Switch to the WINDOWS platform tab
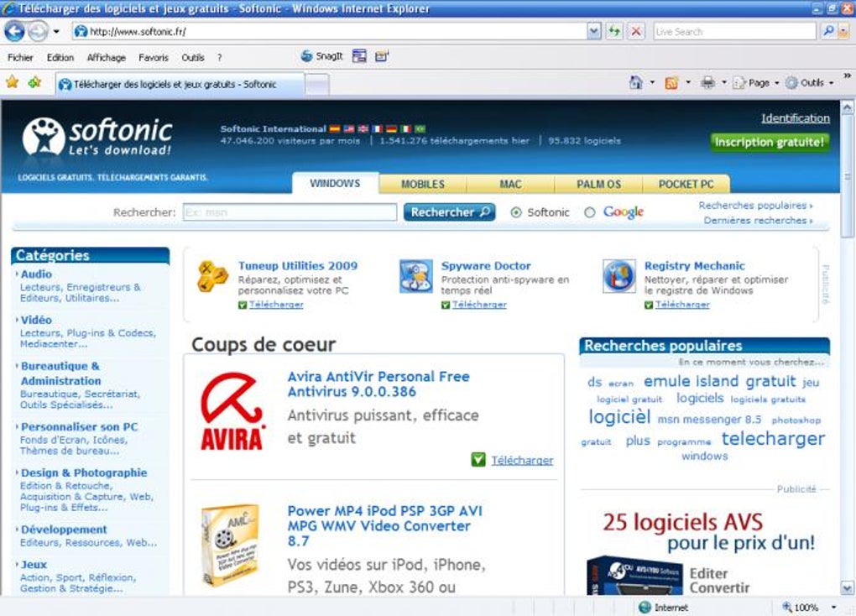856x616 pixels. coord(335,184)
